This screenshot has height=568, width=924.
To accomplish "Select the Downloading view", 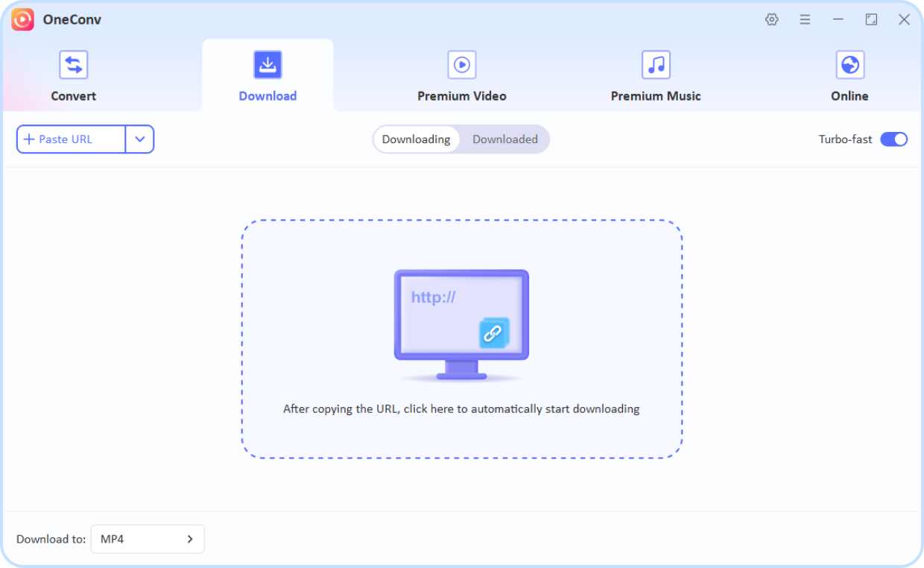I will click(417, 139).
